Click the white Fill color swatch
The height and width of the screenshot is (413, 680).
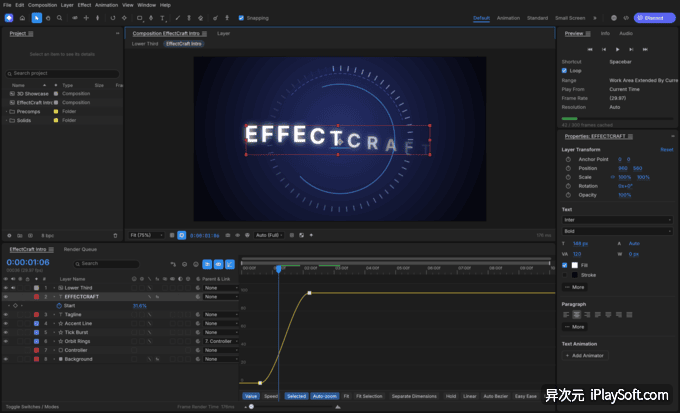point(575,265)
